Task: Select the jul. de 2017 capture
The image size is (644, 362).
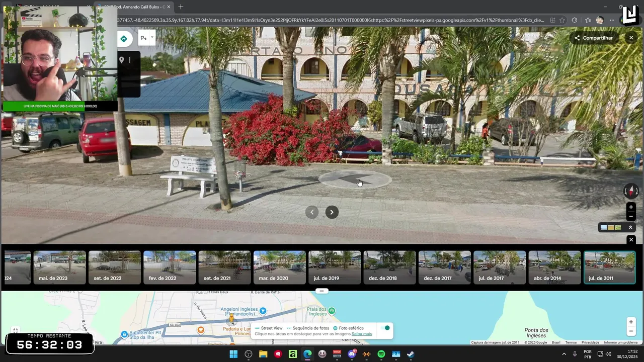Action: point(500,267)
